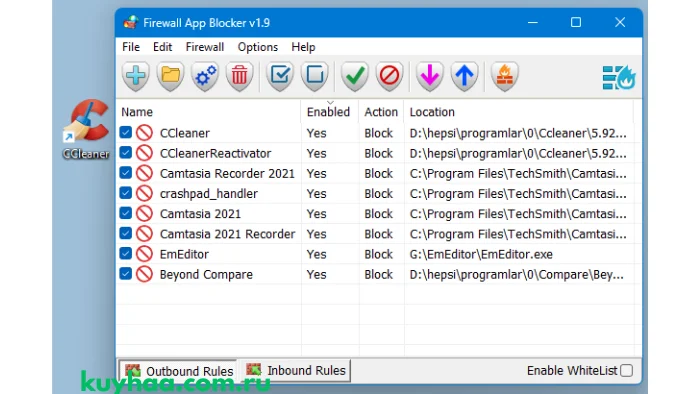Sort by the Action column header
The width and height of the screenshot is (700, 394).
tap(381, 112)
